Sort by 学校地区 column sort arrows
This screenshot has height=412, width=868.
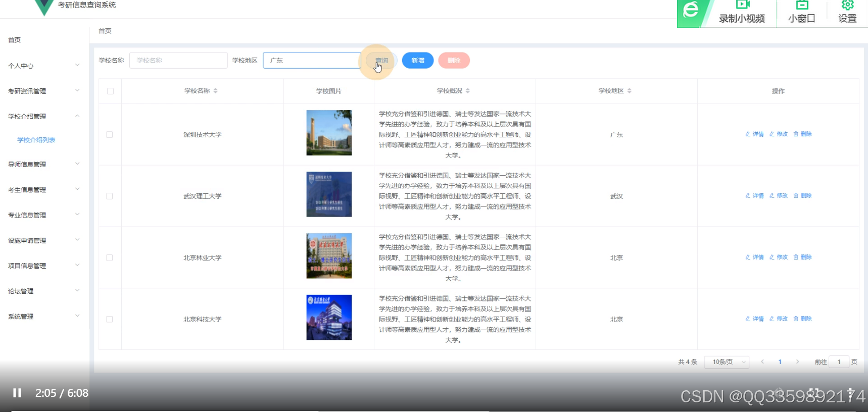pos(630,91)
